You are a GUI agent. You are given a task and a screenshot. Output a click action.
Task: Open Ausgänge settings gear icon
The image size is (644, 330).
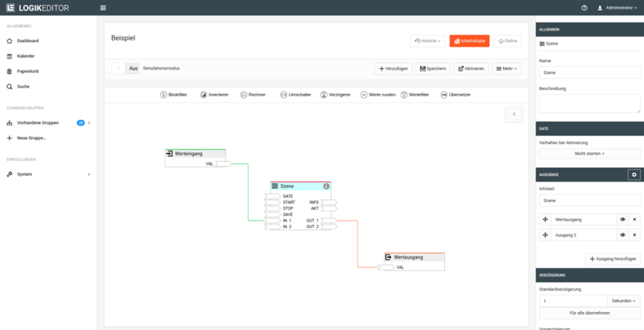pyautogui.click(x=634, y=175)
